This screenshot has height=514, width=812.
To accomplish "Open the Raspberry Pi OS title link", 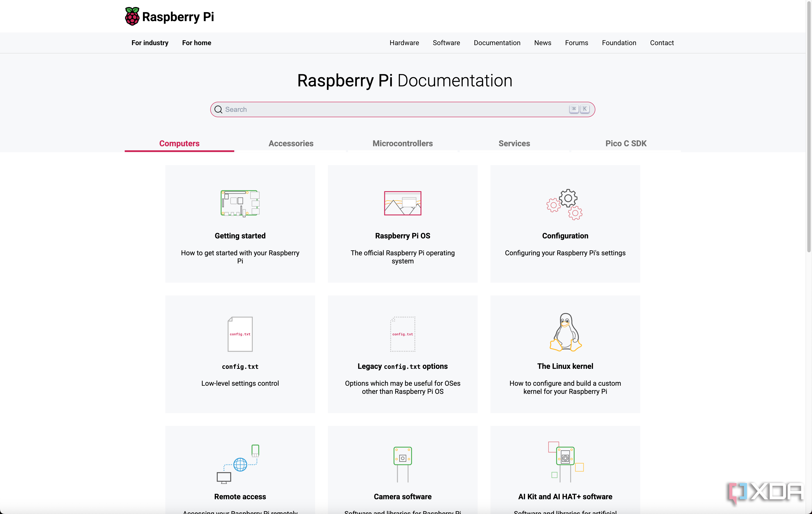I will [x=403, y=236].
